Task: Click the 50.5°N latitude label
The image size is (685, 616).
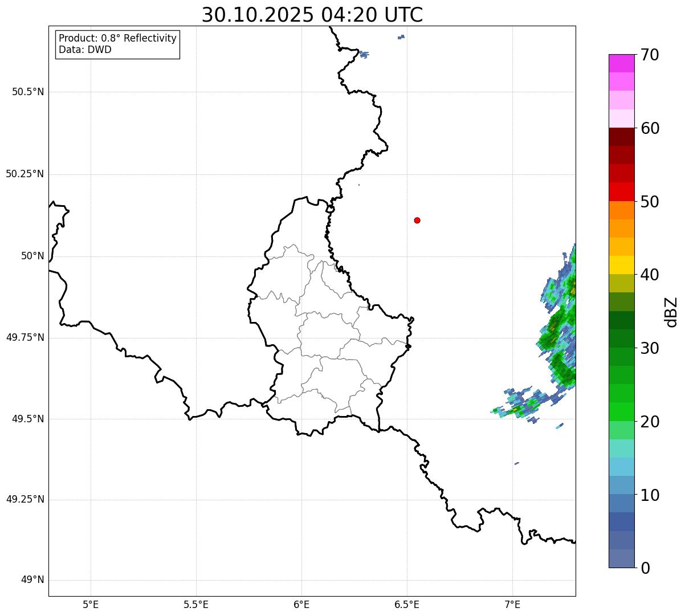Action: [28, 92]
